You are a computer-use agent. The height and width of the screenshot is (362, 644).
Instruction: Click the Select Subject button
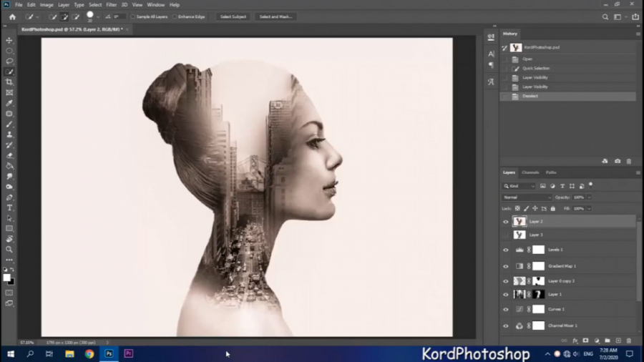tap(233, 16)
